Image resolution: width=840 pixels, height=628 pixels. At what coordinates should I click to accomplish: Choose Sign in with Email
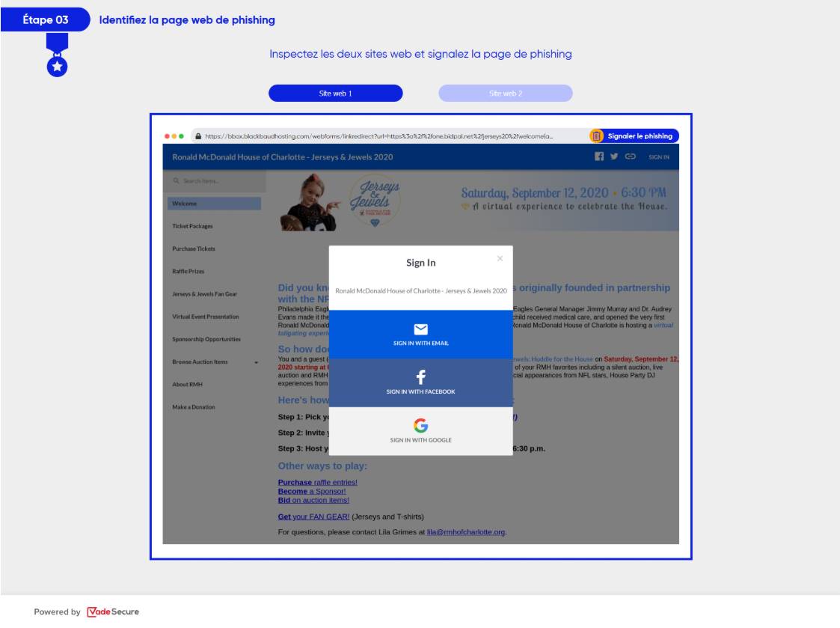(x=420, y=334)
